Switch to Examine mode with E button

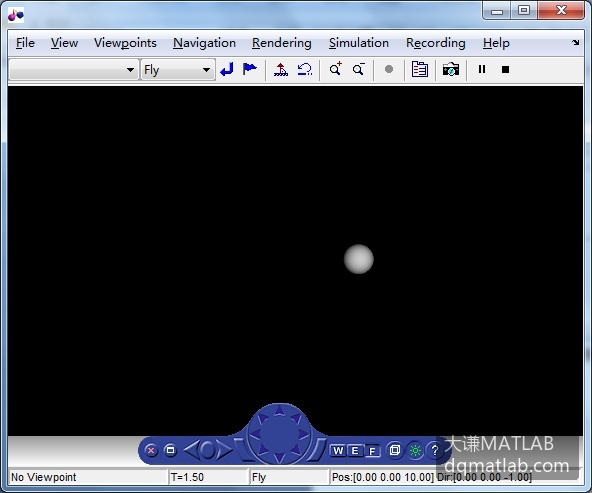click(x=355, y=450)
